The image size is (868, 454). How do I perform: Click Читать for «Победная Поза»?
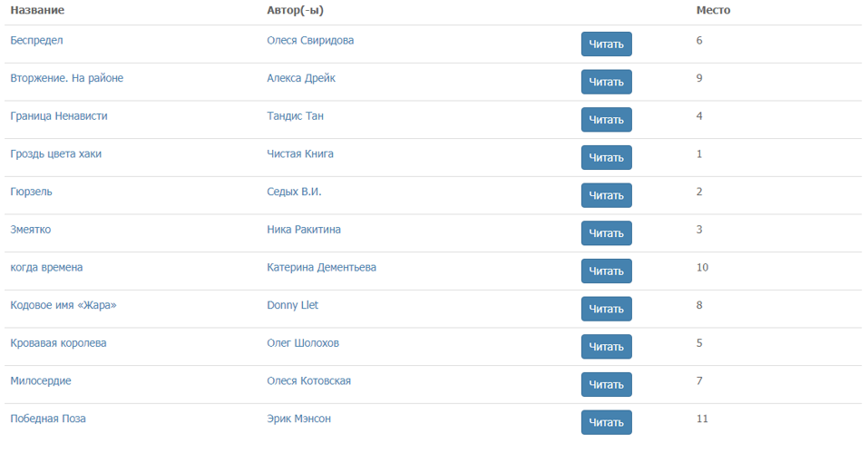[606, 422]
